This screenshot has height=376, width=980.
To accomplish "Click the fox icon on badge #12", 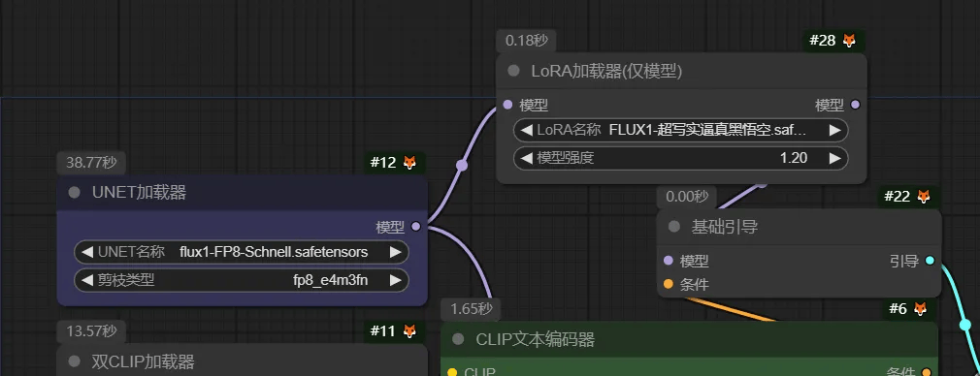I will point(409,163).
